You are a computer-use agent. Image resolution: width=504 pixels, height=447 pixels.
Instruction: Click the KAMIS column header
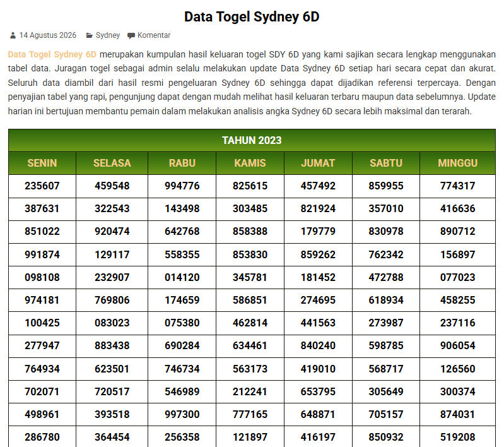click(x=250, y=163)
